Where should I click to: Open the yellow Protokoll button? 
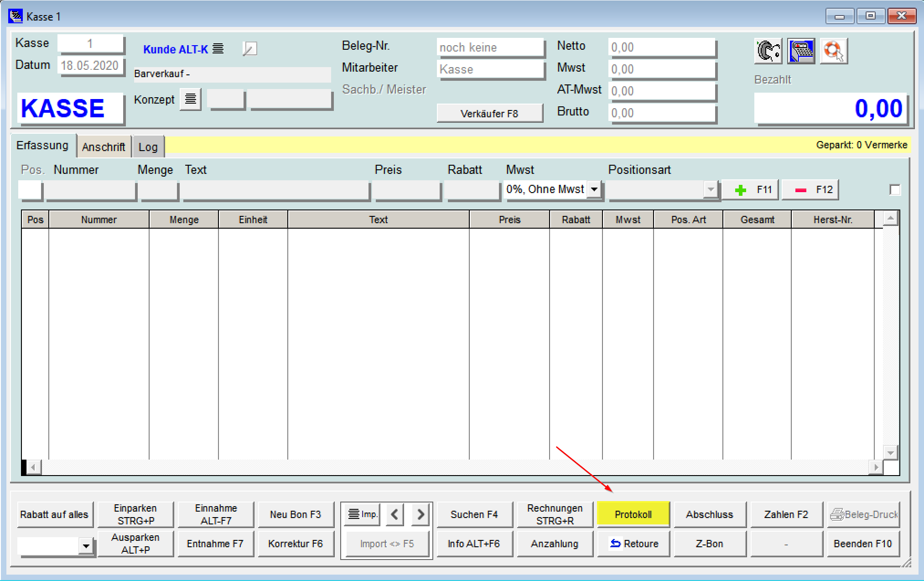633,514
